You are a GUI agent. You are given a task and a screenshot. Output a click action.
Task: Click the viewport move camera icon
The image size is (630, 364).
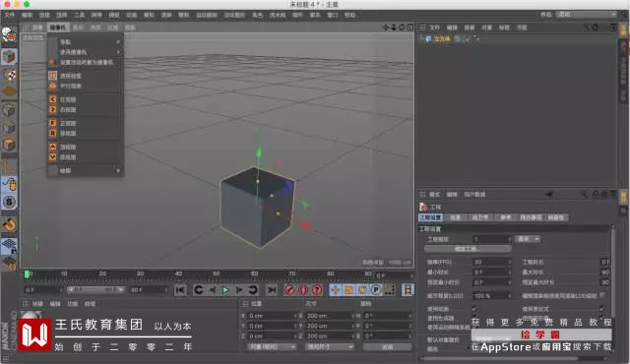386,28
